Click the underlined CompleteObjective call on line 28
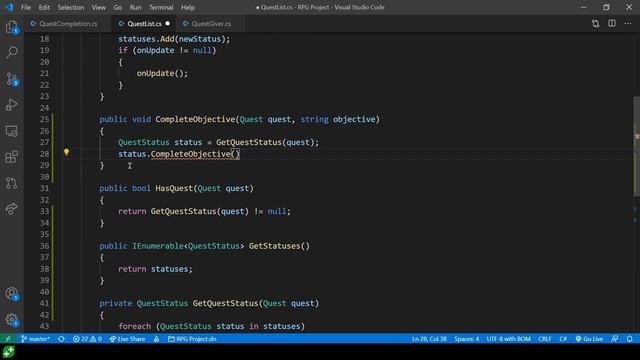This screenshot has width=640, height=360. click(x=190, y=154)
